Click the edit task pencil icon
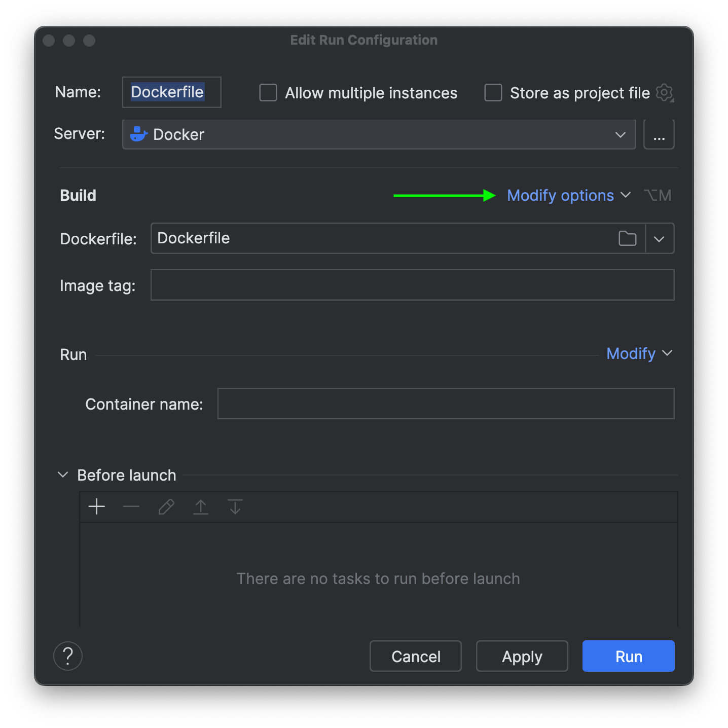Viewport: 728px width, 728px height. [166, 506]
